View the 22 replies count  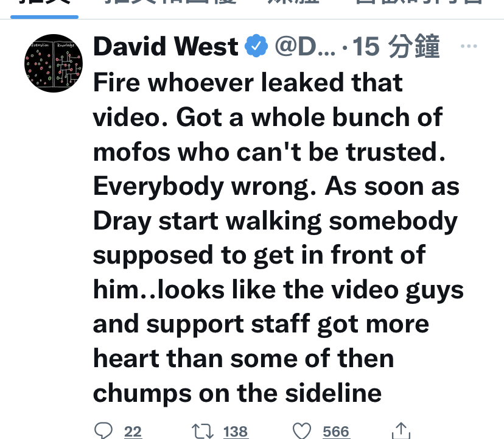pos(133,432)
